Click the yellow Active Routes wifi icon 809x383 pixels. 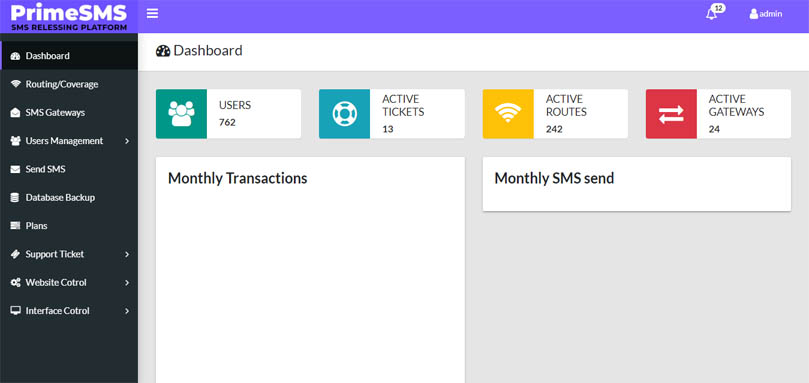point(508,114)
